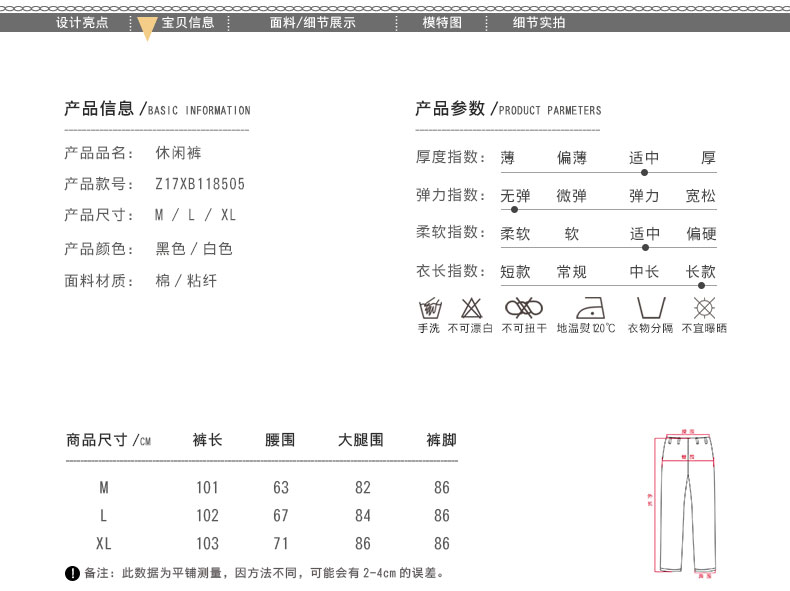Click the pants measurement diagram
The width and height of the screenshot is (790, 591).
click(690, 505)
